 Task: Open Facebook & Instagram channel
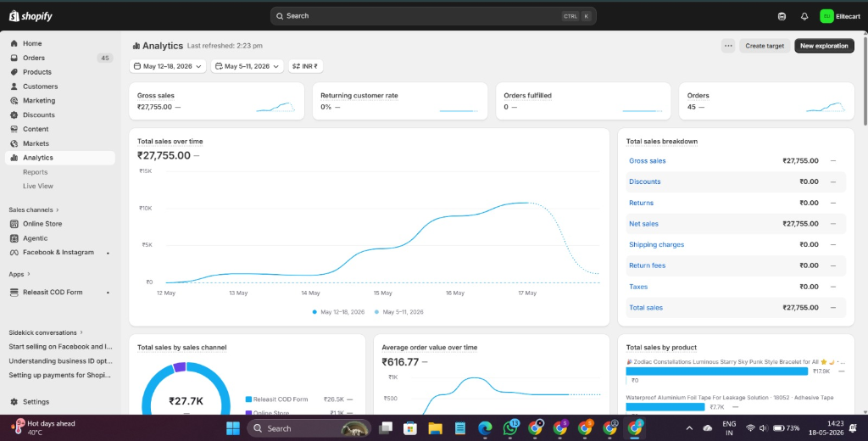58,252
